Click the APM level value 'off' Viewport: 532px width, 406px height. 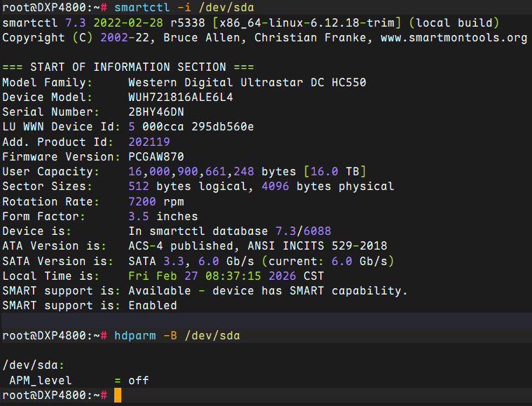pos(138,381)
